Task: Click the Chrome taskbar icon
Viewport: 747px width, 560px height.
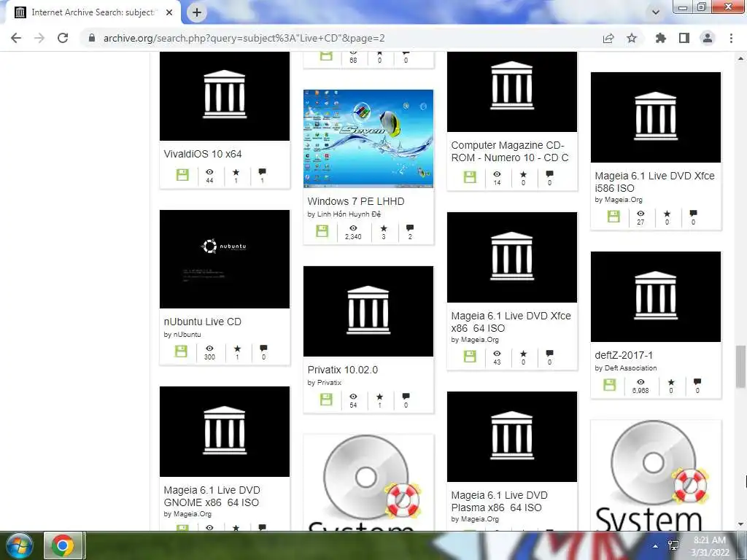Action: tap(63, 545)
